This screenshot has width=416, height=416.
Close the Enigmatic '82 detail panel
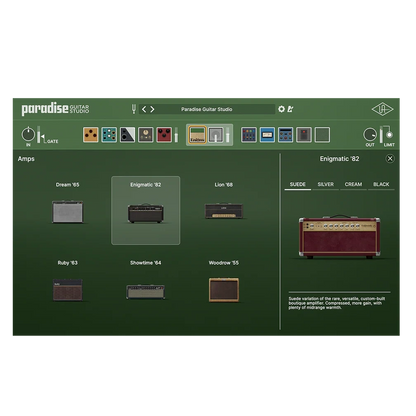(390, 159)
